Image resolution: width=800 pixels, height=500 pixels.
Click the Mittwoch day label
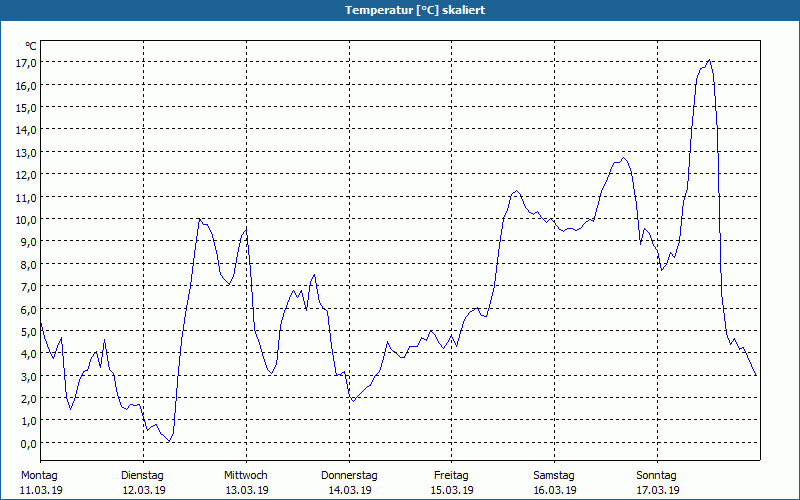(245, 476)
